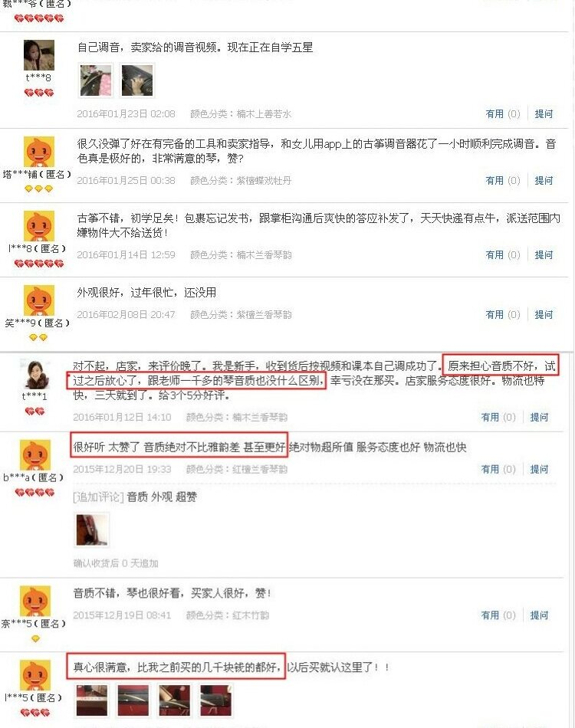
Task: Open first photo in l***5's review
Action: coord(92,700)
